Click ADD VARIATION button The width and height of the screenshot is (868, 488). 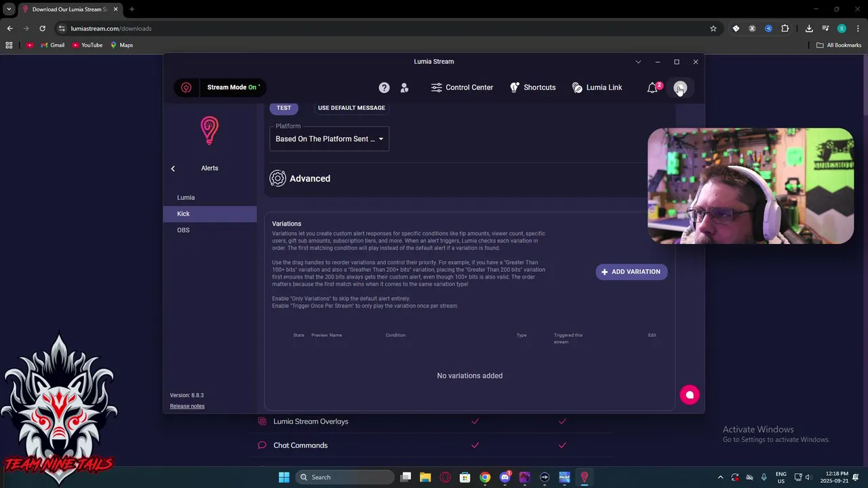632,272
